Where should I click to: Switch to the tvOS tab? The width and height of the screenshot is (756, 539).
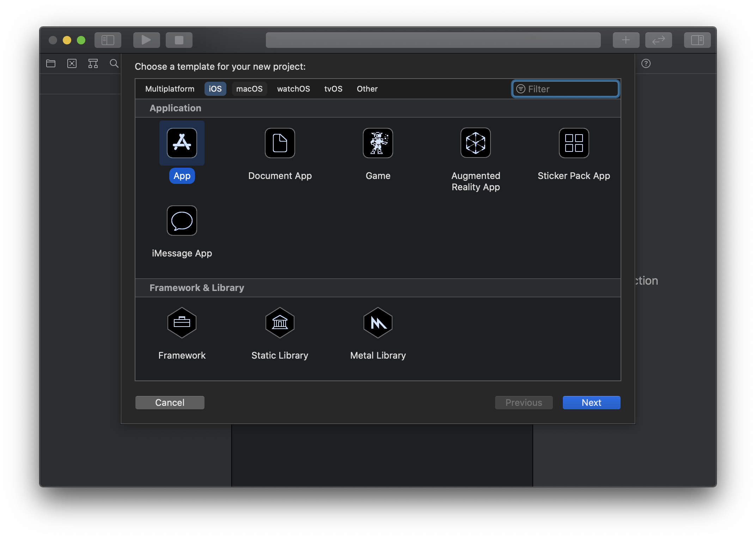pyautogui.click(x=333, y=89)
